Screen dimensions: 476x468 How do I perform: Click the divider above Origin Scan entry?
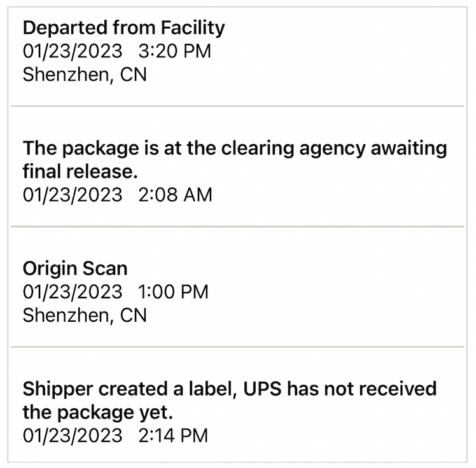pyautogui.click(x=237, y=226)
